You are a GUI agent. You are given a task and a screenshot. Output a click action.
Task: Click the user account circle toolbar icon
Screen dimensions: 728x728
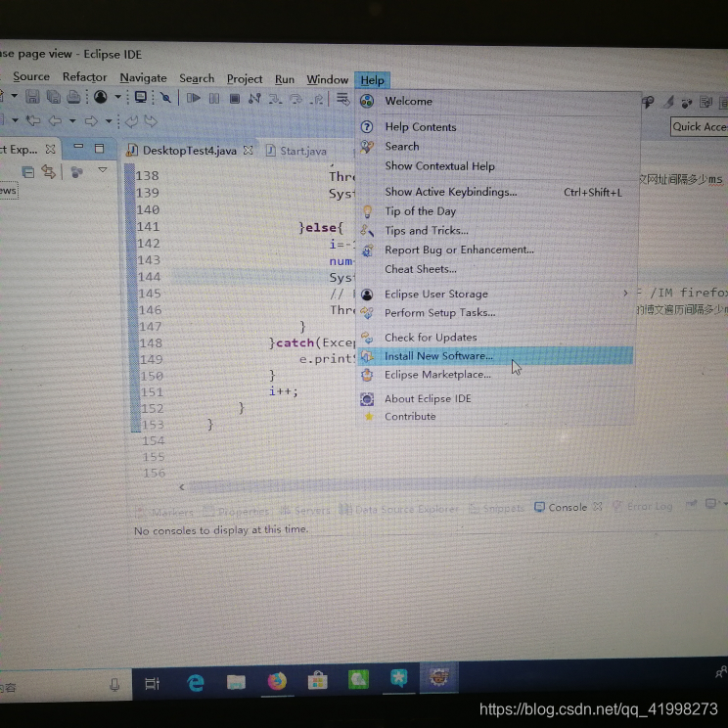click(100, 97)
